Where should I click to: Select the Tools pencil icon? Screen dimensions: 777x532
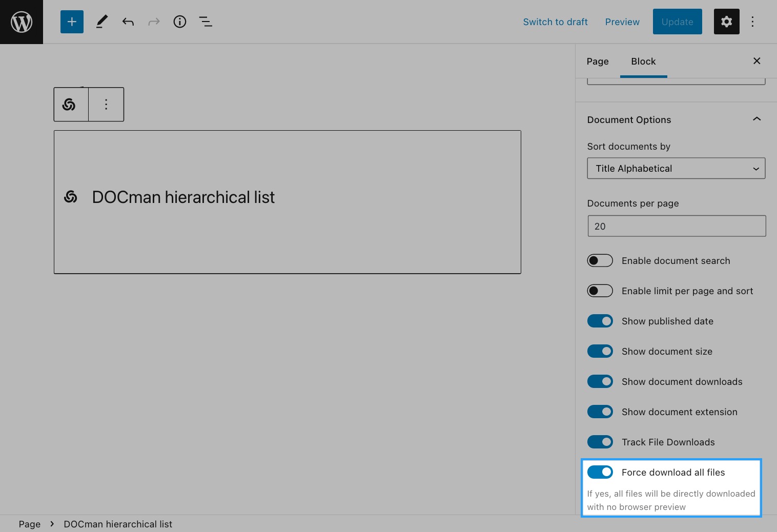tap(101, 22)
